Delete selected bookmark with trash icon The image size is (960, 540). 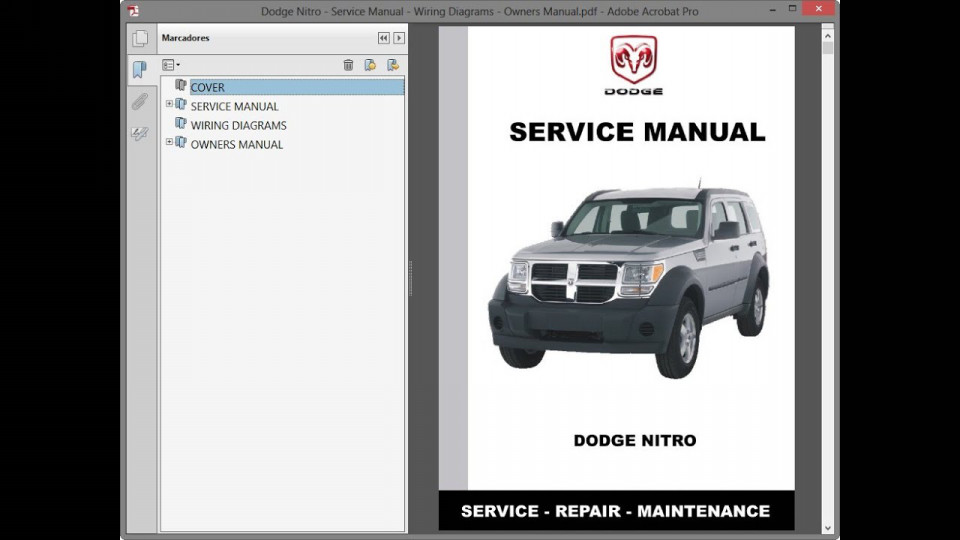pyautogui.click(x=348, y=65)
